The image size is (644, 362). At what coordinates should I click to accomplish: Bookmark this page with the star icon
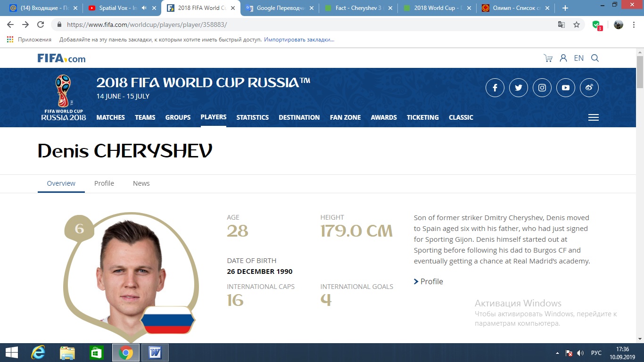click(577, 25)
